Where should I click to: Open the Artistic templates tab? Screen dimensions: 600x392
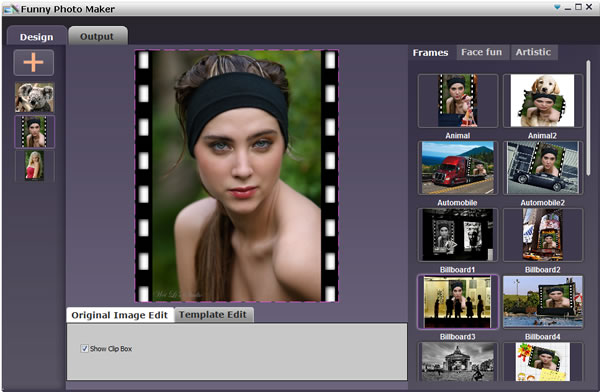tap(533, 52)
